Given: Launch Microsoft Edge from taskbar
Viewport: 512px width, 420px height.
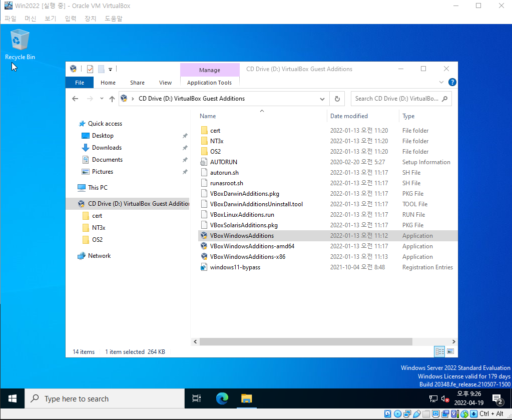Looking at the screenshot, I should click(x=222, y=398).
